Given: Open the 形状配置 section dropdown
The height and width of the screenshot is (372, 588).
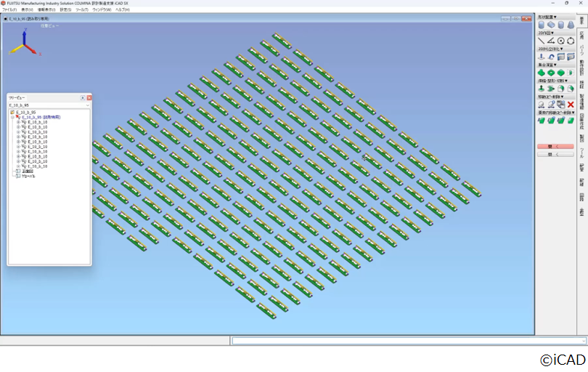Looking at the screenshot, I should tap(547, 17).
